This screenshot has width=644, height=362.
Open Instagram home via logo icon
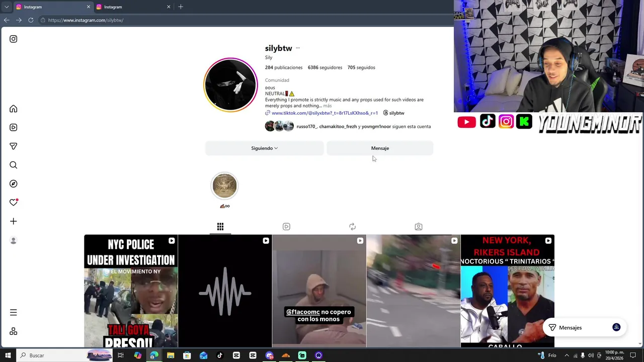(x=14, y=39)
